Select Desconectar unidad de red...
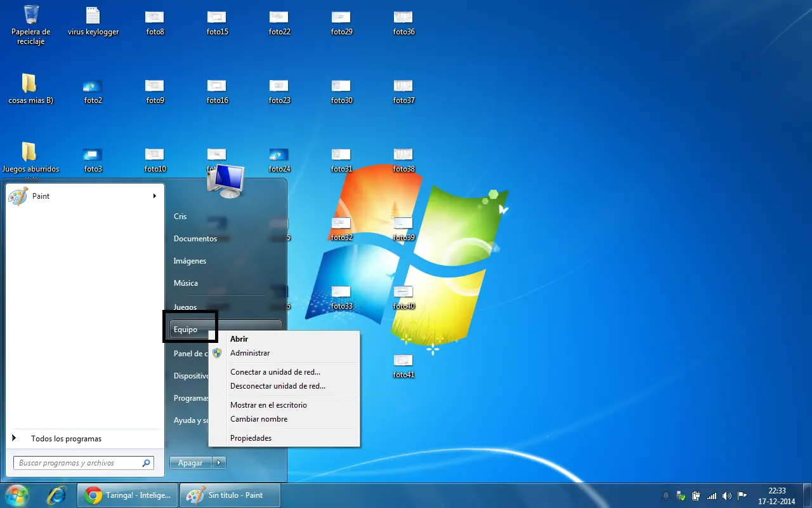The image size is (812, 508). tap(284, 386)
